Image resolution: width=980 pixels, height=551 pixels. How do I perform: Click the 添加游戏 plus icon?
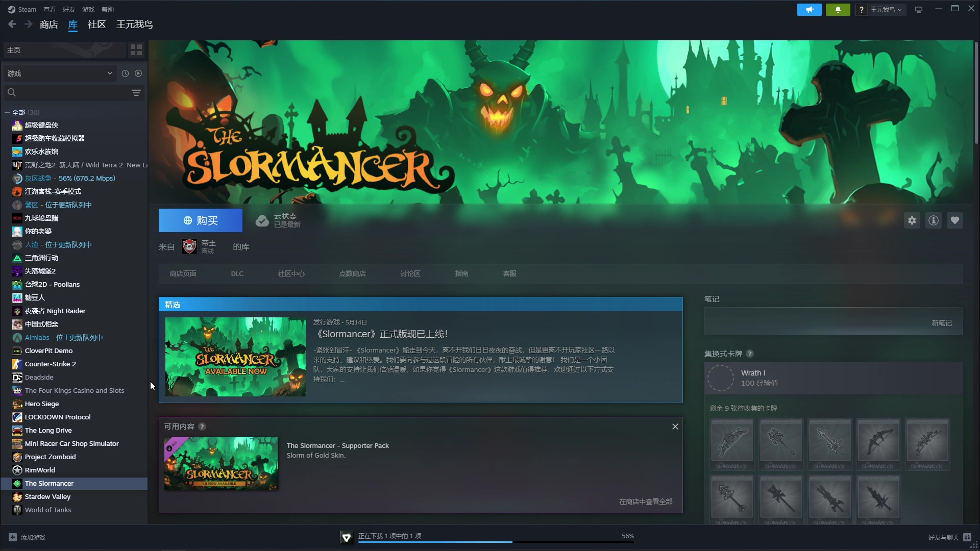coord(13,537)
